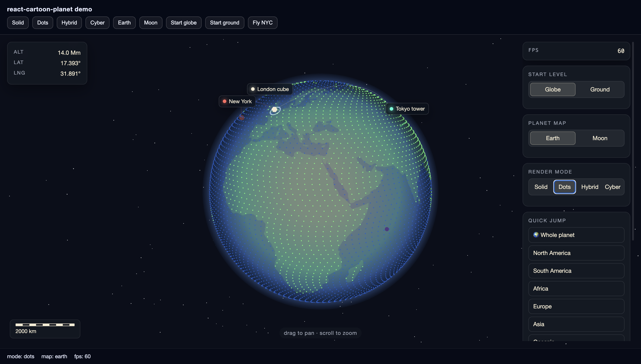
Task: Click the LNG value 31.891°
Action: pyautogui.click(x=70, y=74)
